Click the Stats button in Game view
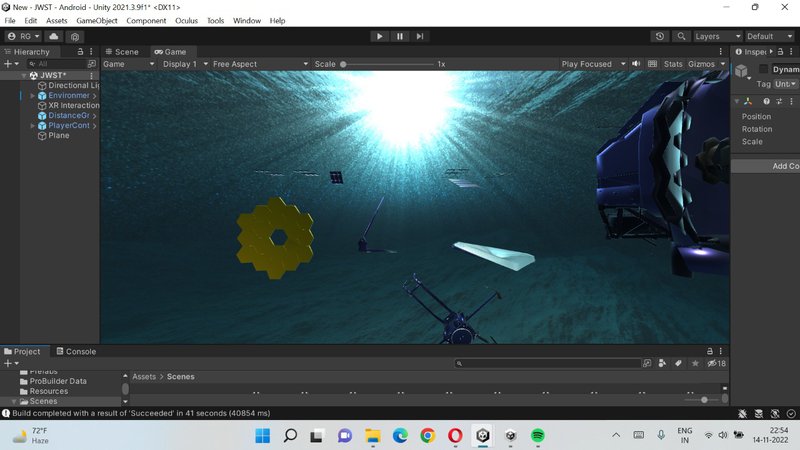The height and width of the screenshot is (450, 800). pos(673,64)
